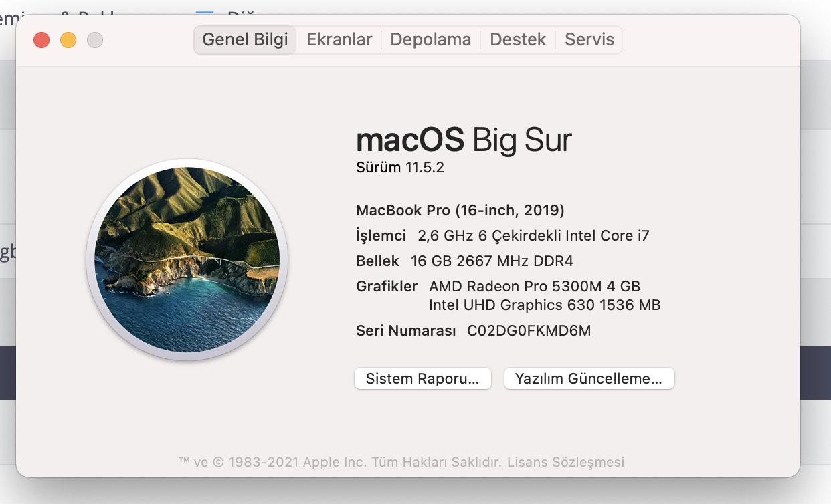
Task: Click the Bellek 16 GB DDR4 line
Action: (464, 261)
